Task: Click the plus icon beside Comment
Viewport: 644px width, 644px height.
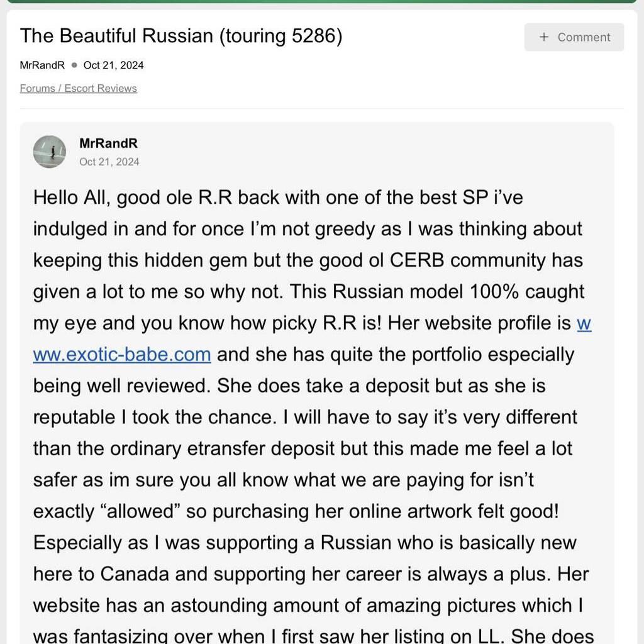Action: (x=544, y=37)
